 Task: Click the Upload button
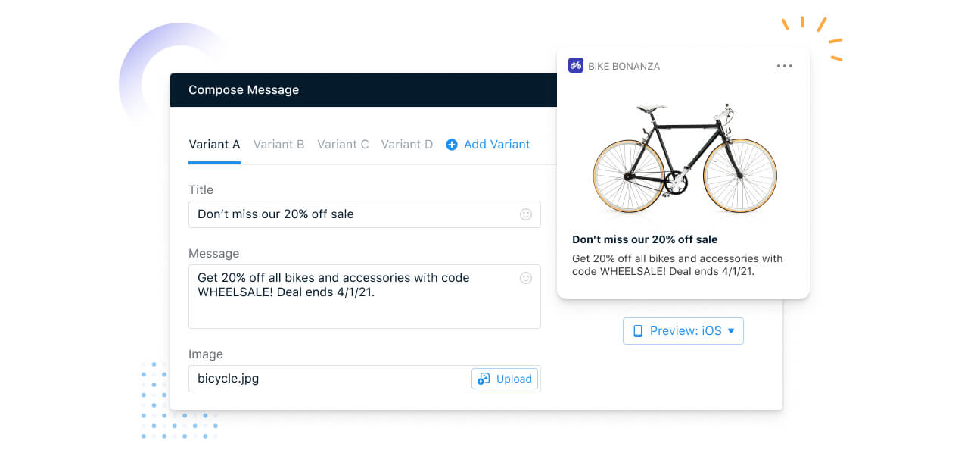click(505, 379)
